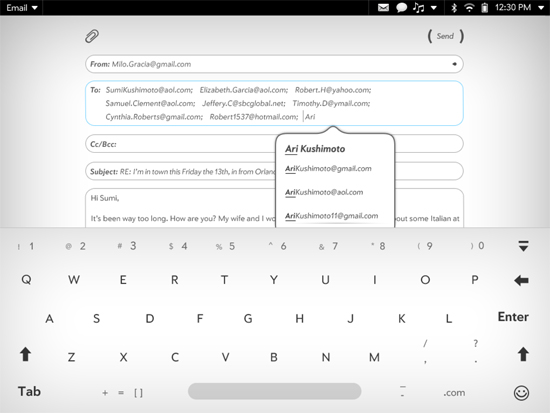Click the Bluetooth status icon
The height and width of the screenshot is (413, 550).
(454, 7)
